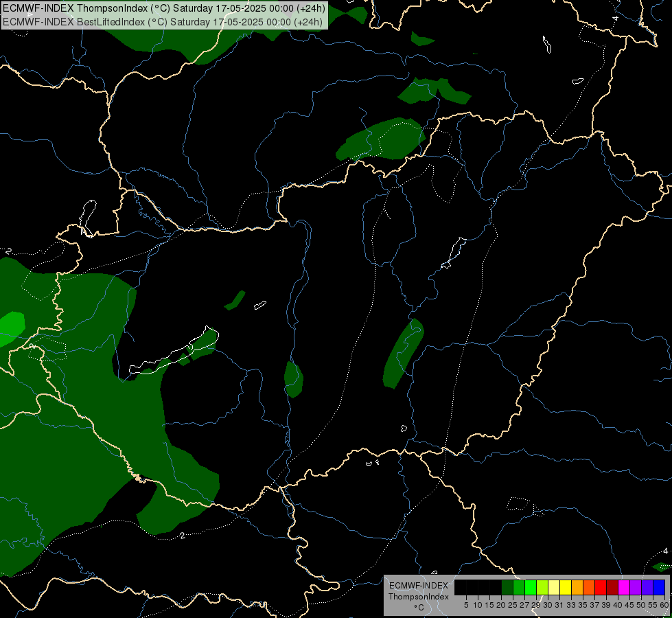672x618 pixels.
Task: Choose the red-orange 35-37 legend swatch
Action: (589, 588)
